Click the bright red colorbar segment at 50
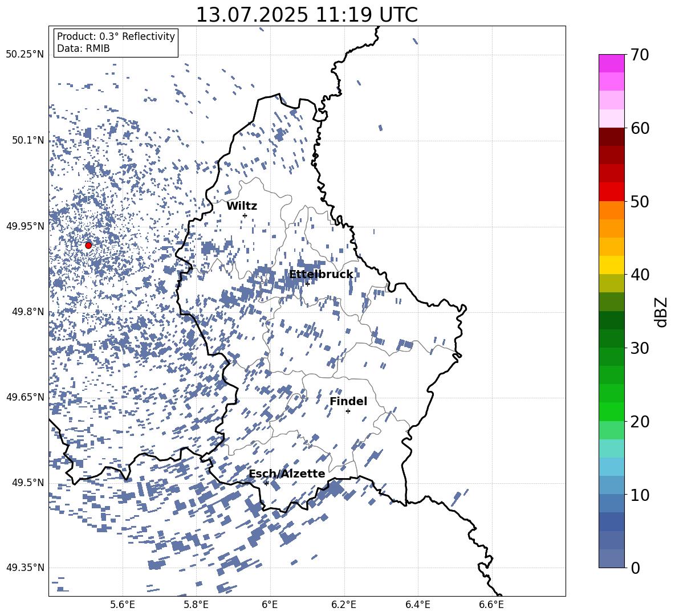 coord(611,192)
